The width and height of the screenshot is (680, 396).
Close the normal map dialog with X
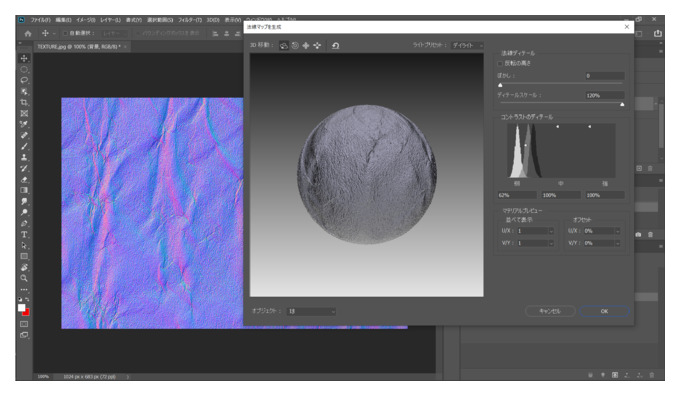pyautogui.click(x=627, y=27)
